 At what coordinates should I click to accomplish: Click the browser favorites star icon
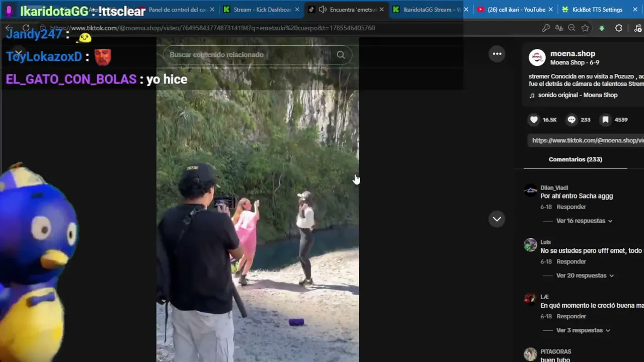[585, 28]
